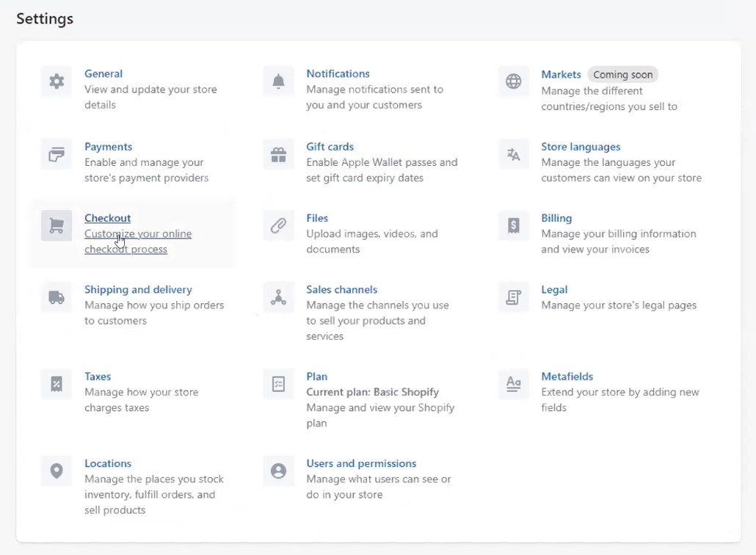Click the Payments card icon
The image size is (756, 555).
click(57, 154)
